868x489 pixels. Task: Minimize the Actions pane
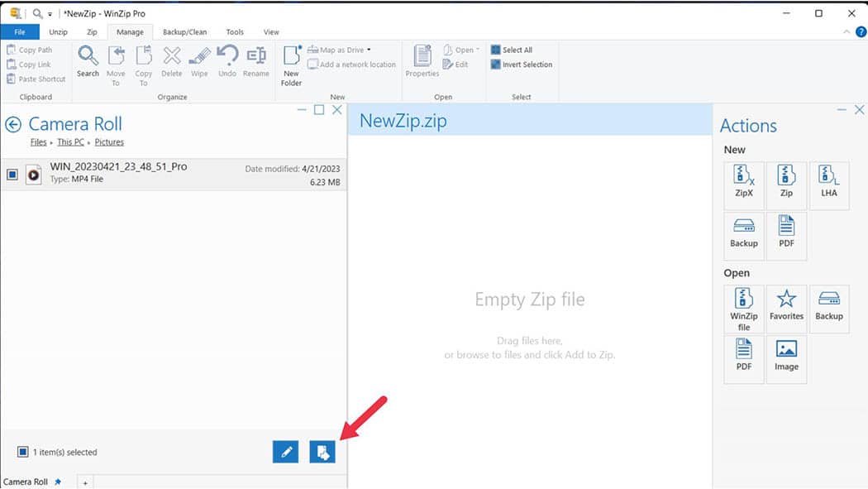[x=842, y=110]
